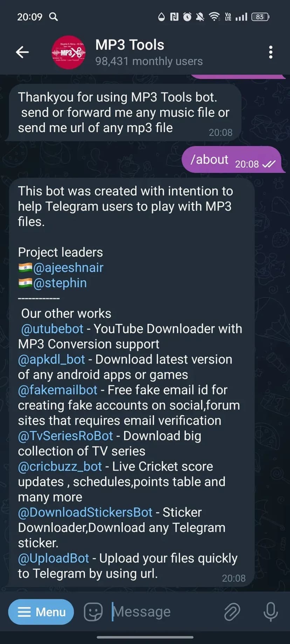This screenshot has height=644, width=290.
Task: Focus the Message input field
Action: point(158,611)
